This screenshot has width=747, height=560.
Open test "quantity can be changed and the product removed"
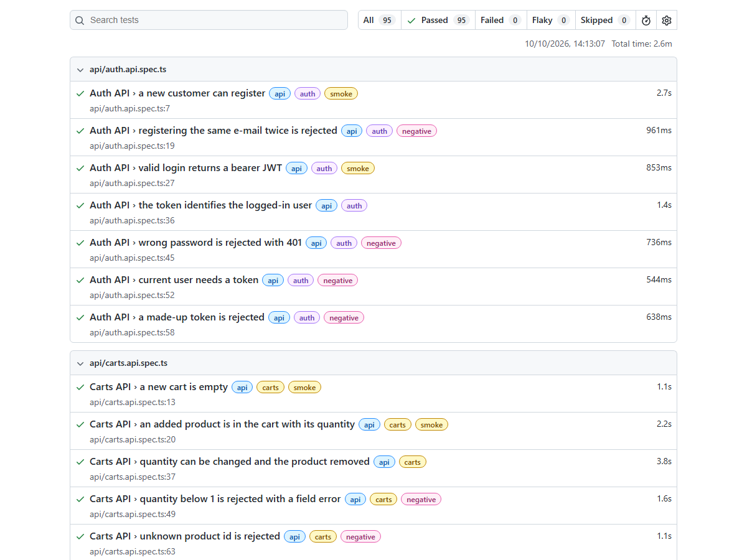230,462
